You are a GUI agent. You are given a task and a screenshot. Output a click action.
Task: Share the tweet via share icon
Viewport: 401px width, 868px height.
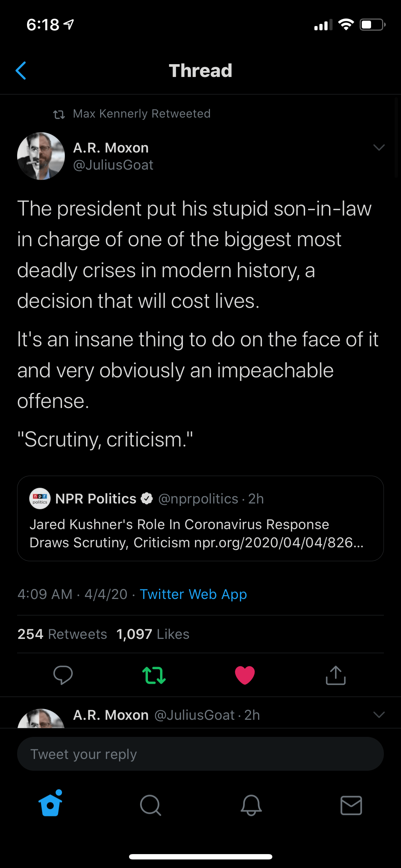tap(335, 675)
